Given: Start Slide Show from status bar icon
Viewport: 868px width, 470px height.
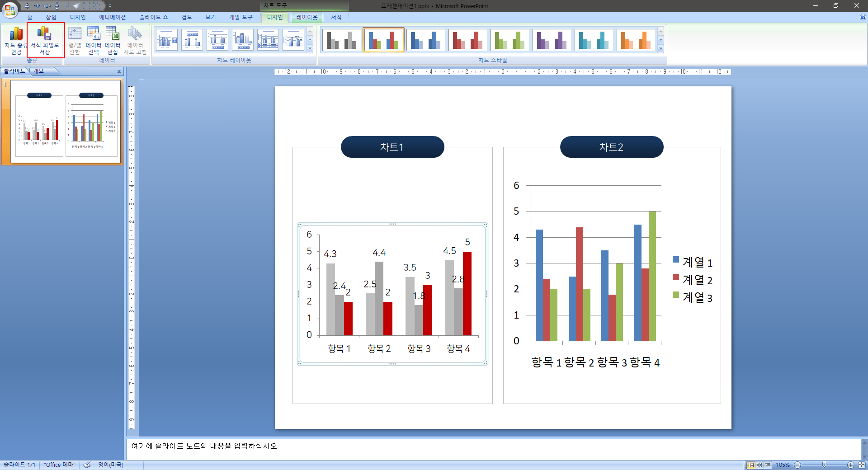Looking at the screenshot, I should [x=768, y=465].
